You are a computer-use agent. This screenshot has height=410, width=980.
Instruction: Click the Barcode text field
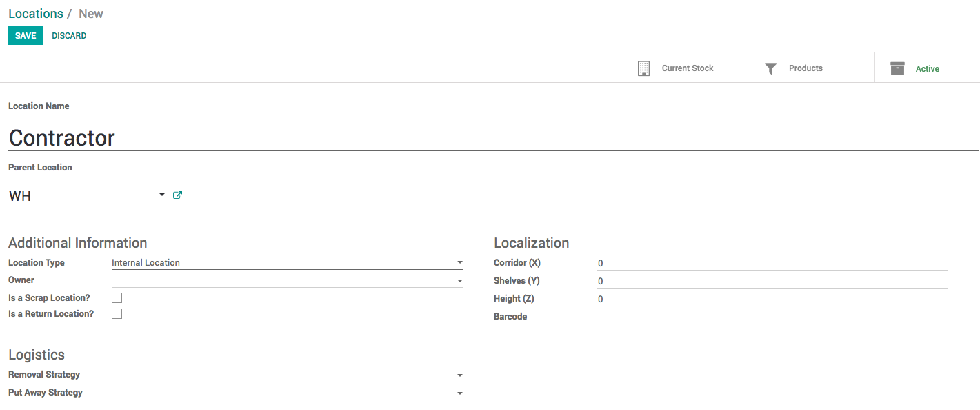coord(772,317)
